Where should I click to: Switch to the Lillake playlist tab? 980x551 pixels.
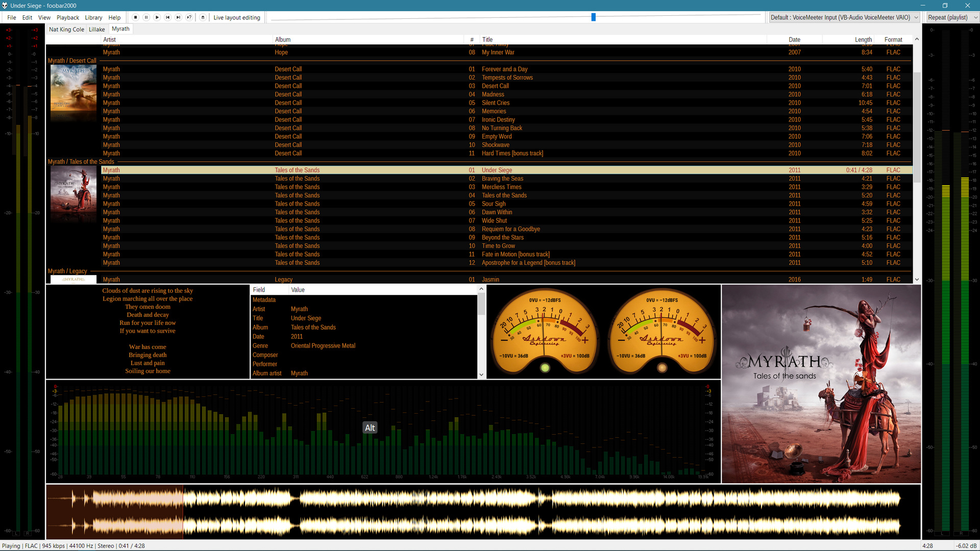pyautogui.click(x=96, y=29)
